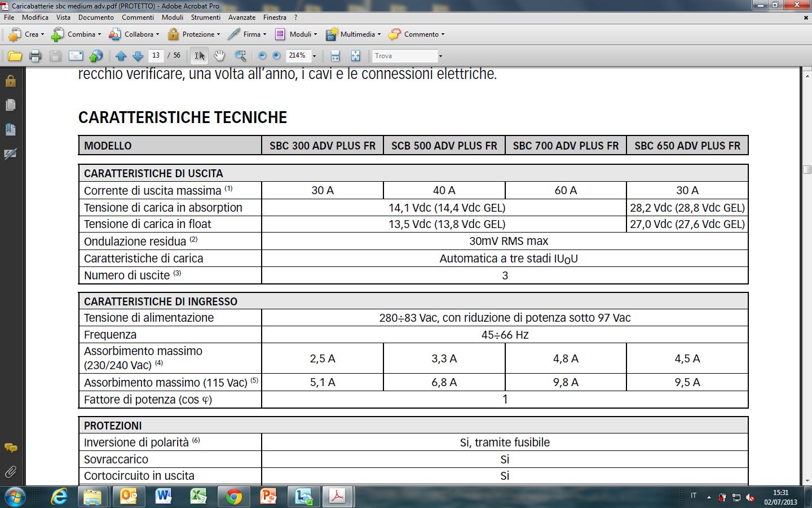Open the Vista menu
812x508 pixels.
coord(63,17)
